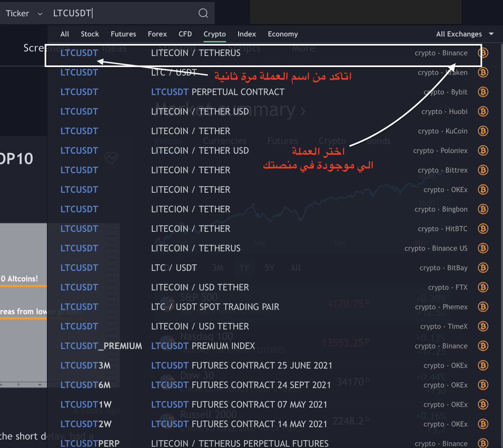This screenshot has height=448, width=503.
Task: Click bitcoin icon on the Binance US row
Action: click(x=483, y=248)
